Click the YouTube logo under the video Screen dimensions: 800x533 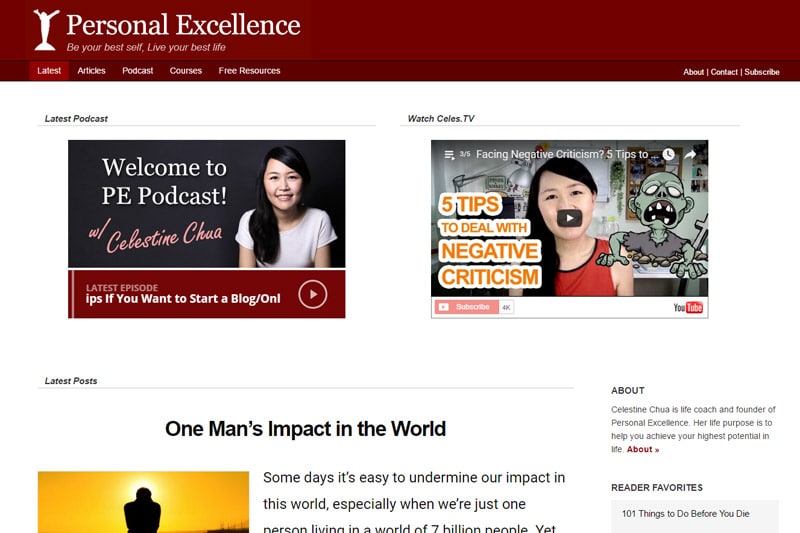(688, 307)
